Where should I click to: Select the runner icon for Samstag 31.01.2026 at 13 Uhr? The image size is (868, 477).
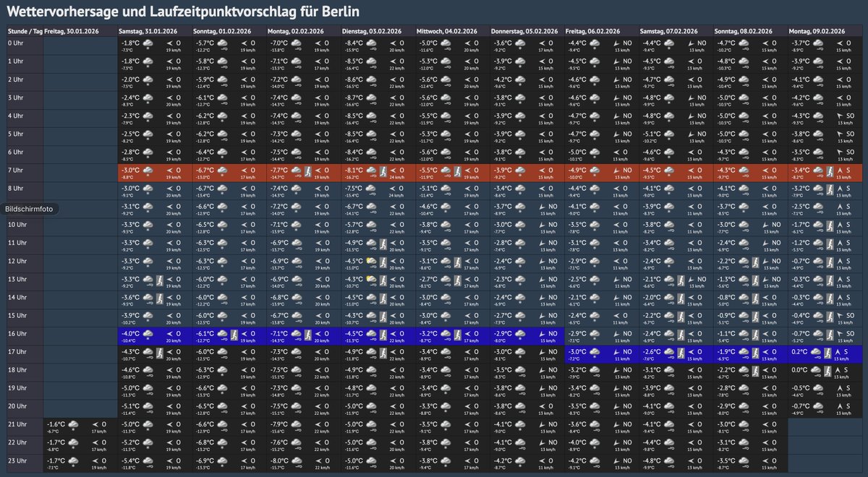(160, 280)
